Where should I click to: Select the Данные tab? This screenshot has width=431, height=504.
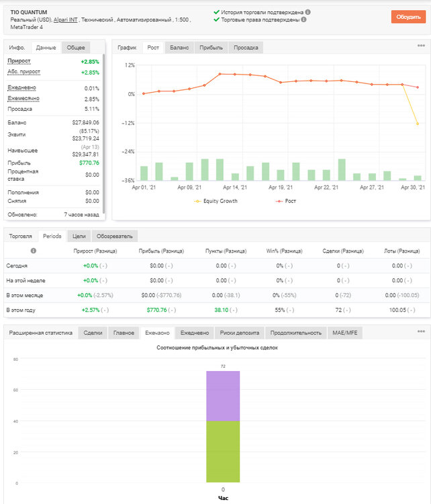coord(46,48)
